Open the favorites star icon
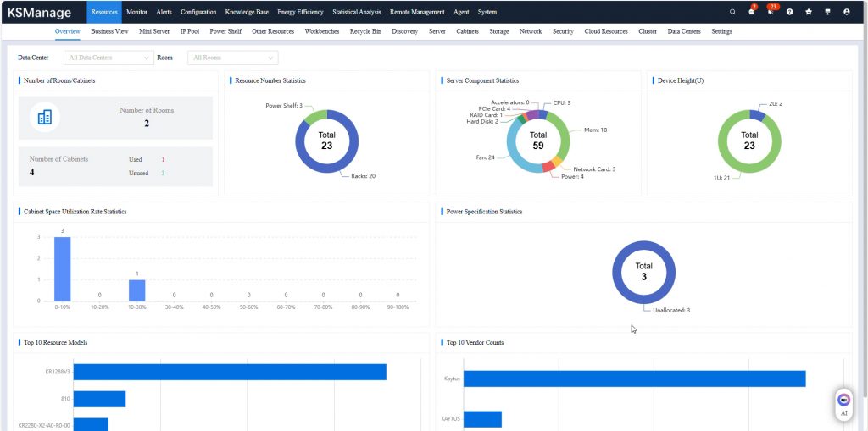 pyautogui.click(x=809, y=12)
